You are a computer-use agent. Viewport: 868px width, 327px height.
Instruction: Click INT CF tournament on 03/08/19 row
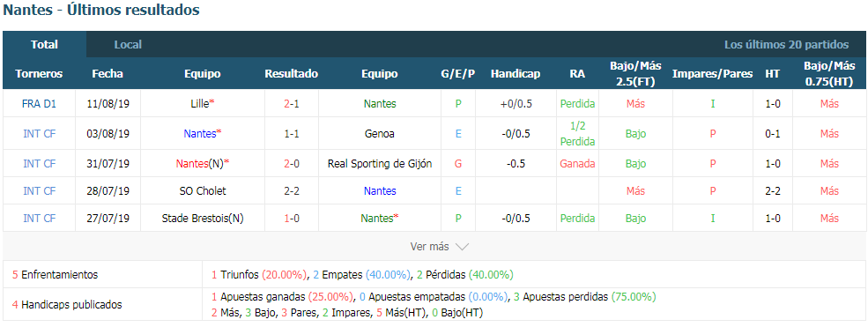pyautogui.click(x=39, y=133)
